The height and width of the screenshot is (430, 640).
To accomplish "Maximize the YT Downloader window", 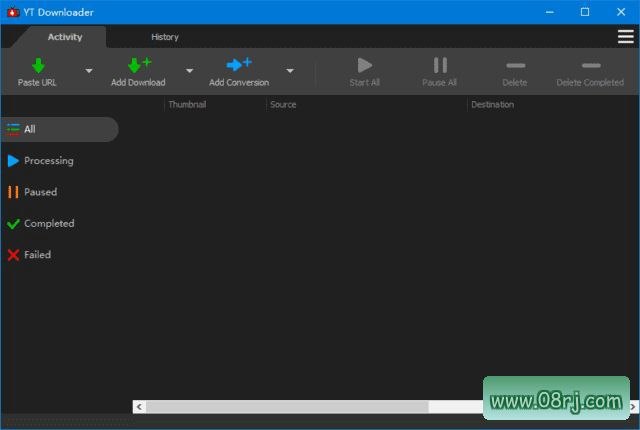I will pyautogui.click(x=585, y=12).
